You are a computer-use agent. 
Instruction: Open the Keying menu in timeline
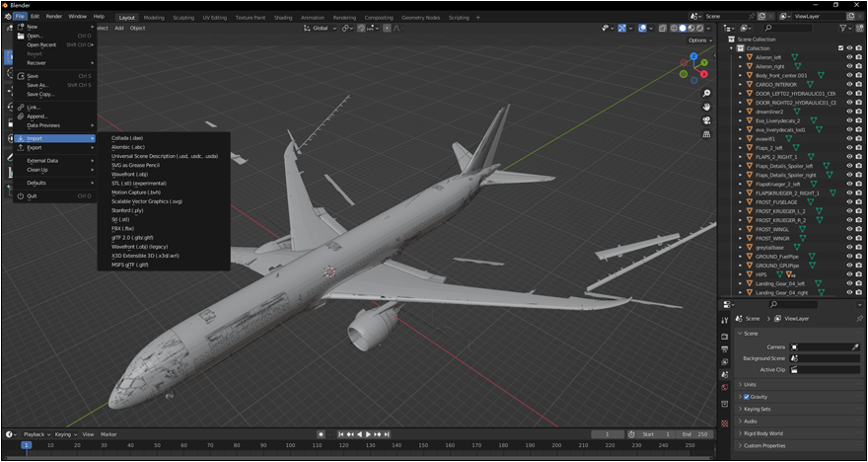pos(65,434)
